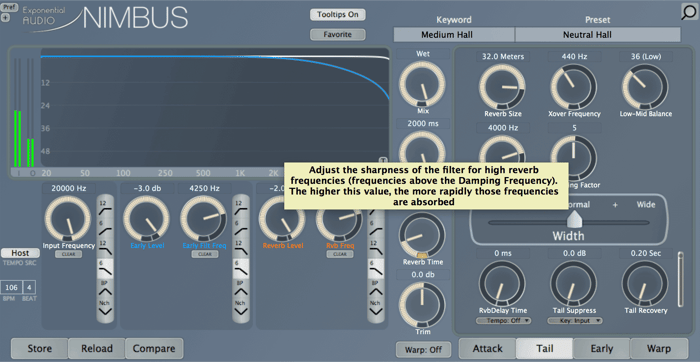Click the Tail Recovery knob
This screenshot has width=700, height=362.
coord(645,284)
